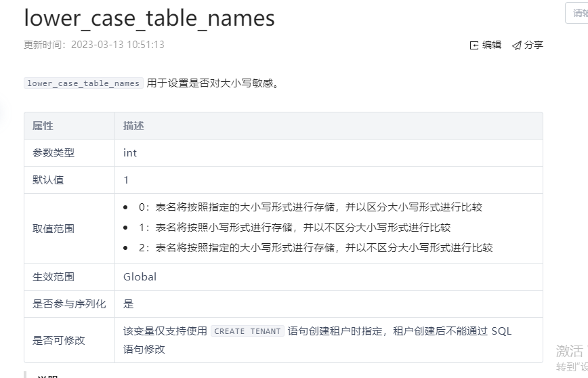Click the 属性 column header
The width and height of the screenshot is (588, 378).
tap(43, 126)
